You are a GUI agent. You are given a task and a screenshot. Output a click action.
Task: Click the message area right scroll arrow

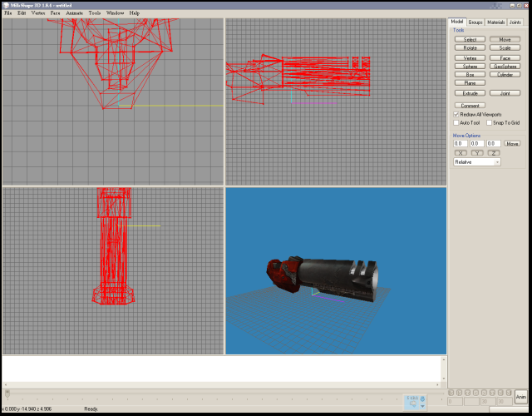(437, 384)
